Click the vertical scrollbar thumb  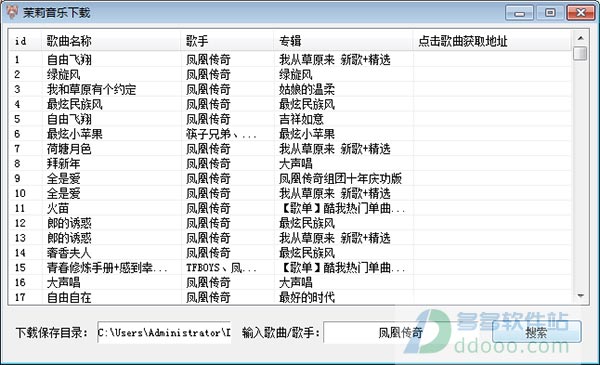tap(580, 53)
